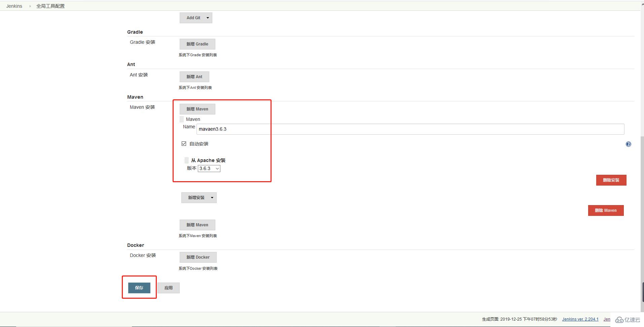The height and width of the screenshot is (327, 644).
Task: Toggle the 自动安装 checkbox
Action: coord(184,144)
